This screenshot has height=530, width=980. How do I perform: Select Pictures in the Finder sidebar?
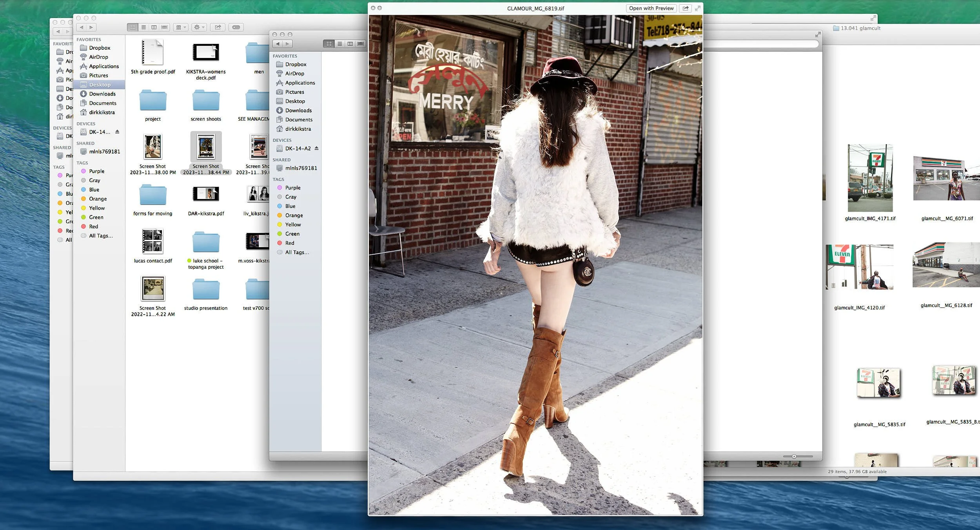point(99,75)
